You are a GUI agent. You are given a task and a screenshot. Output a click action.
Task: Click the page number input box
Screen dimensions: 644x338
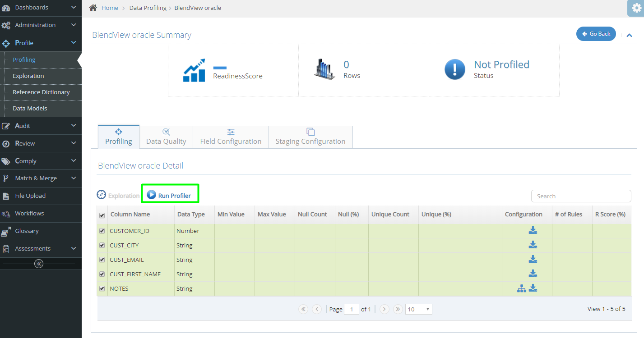click(x=352, y=309)
